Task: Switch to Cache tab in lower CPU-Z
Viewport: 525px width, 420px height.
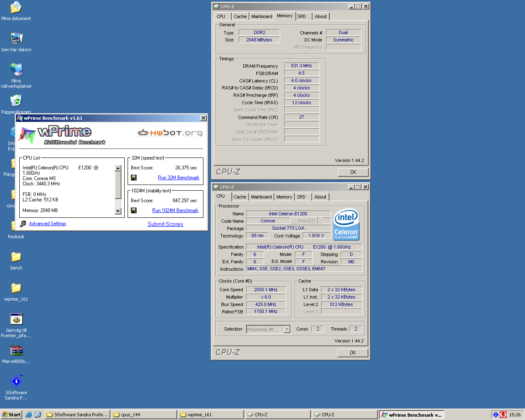Action: tap(240, 197)
